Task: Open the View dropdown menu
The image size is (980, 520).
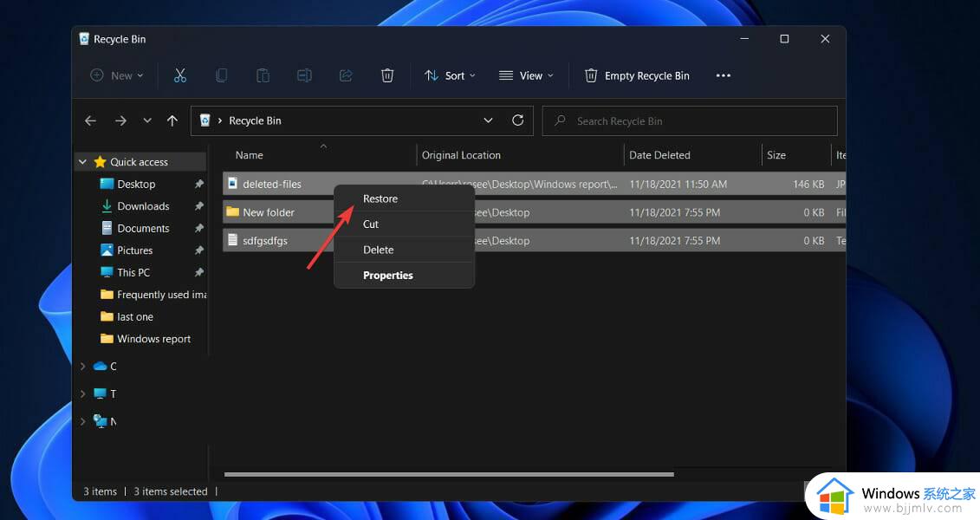Action: pyautogui.click(x=526, y=75)
